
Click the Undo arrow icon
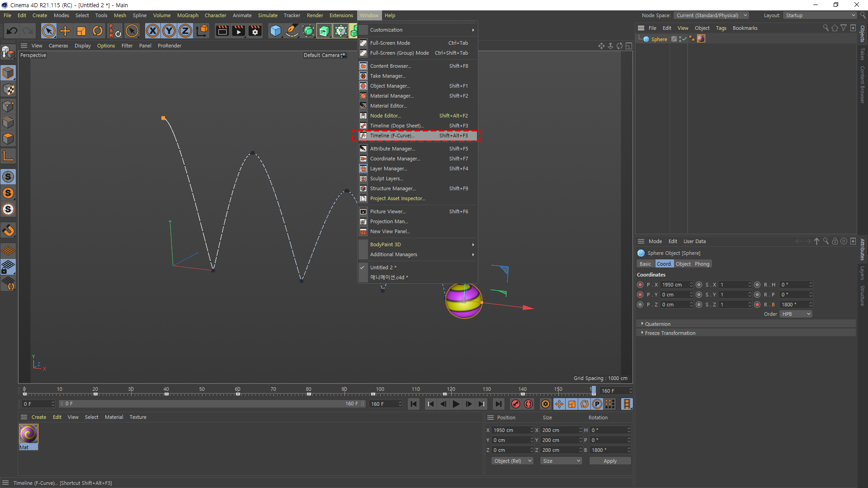click(x=12, y=31)
